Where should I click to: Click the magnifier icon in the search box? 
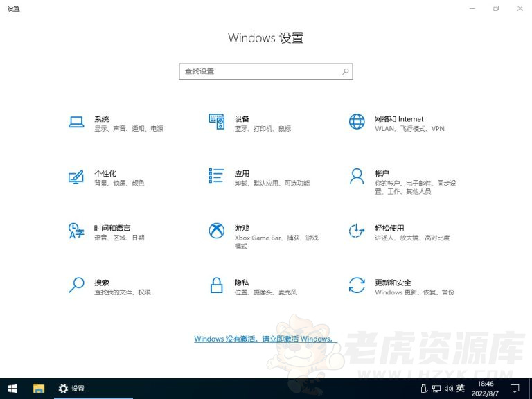(x=346, y=71)
